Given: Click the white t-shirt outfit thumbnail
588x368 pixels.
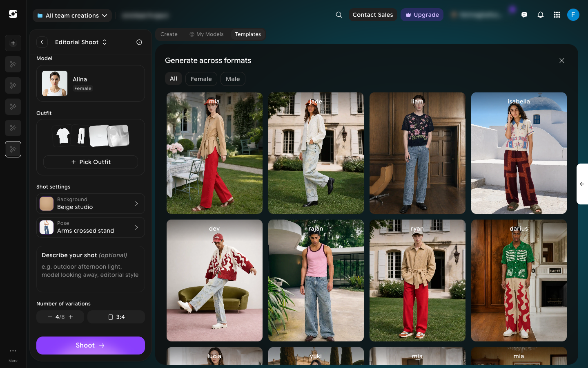Looking at the screenshot, I should (63, 136).
